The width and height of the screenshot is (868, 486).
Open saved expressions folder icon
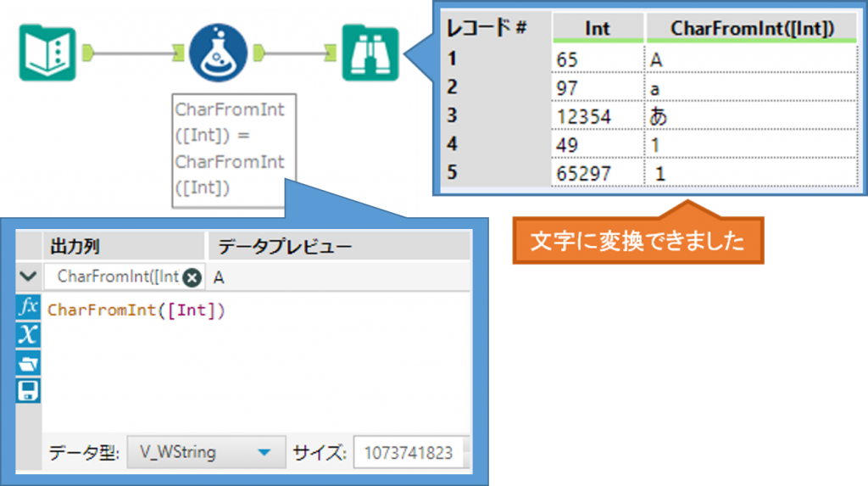[29, 363]
